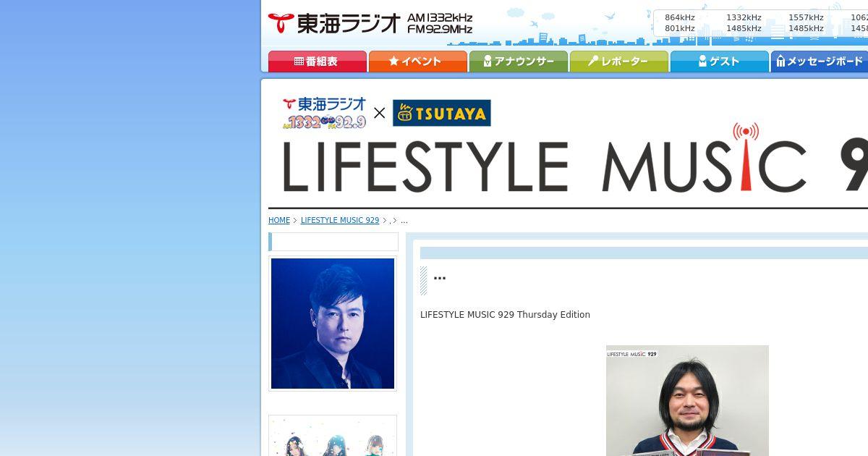Go to the レポーター reporters tab
This screenshot has width=868, height=456.
pyautogui.click(x=618, y=62)
